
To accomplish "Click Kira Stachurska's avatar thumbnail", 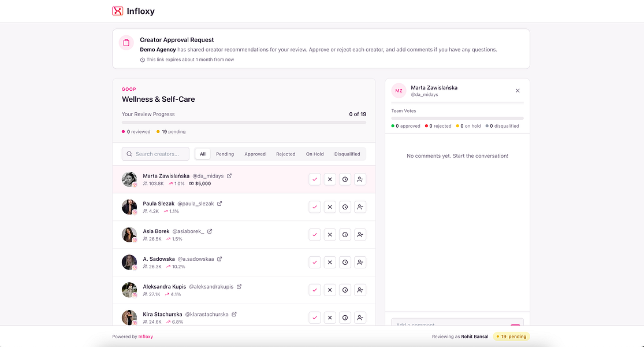I will click(x=129, y=318).
